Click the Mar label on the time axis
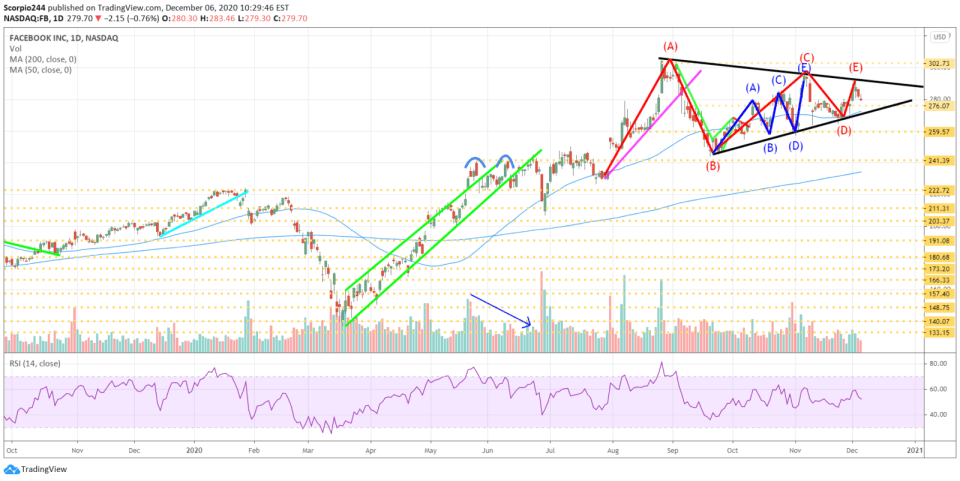 [308, 450]
